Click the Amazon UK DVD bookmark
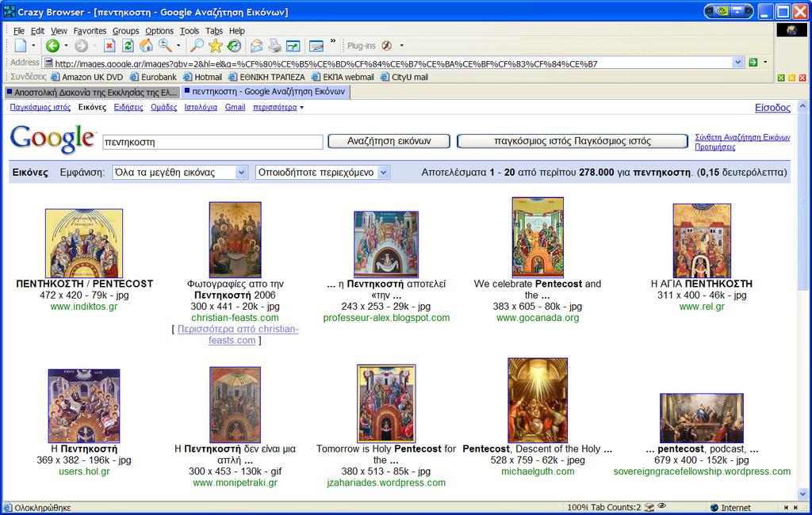The height and width of the screenshot is (515, 812). point(87,77)
